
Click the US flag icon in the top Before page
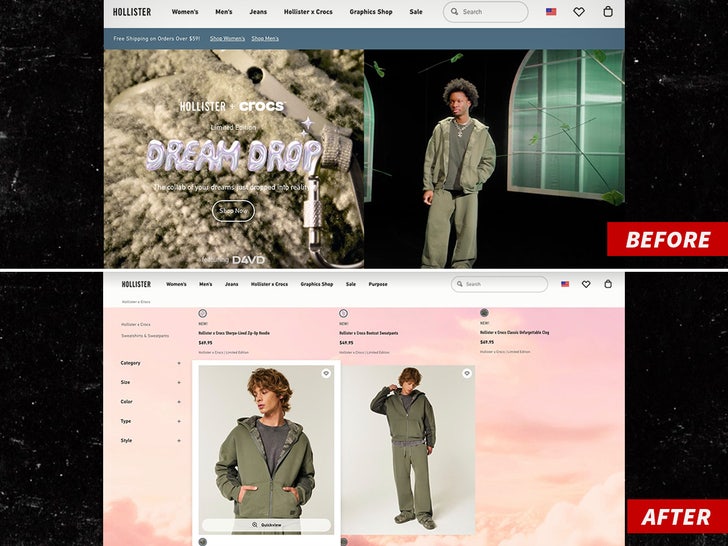pos(551,12)
